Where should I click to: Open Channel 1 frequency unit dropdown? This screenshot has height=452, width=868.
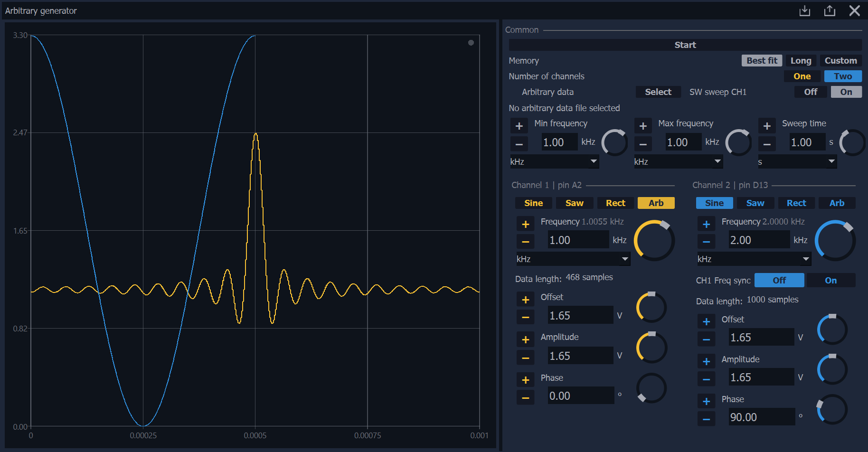[572, 259]
